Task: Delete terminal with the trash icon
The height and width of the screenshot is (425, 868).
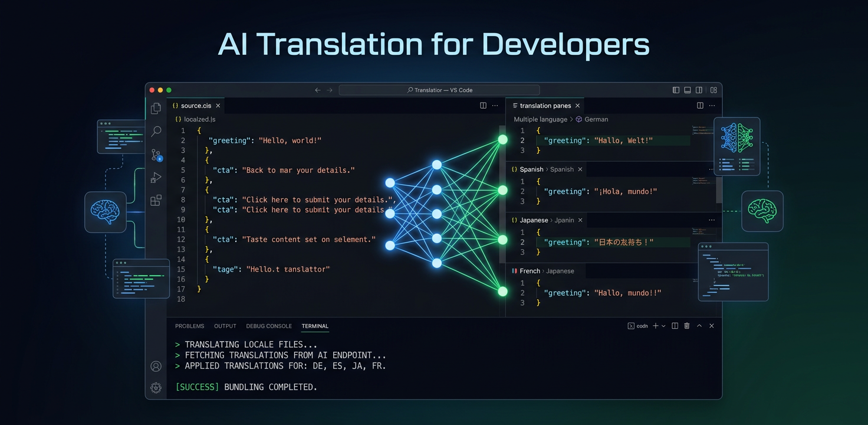Action: click(x=687, y=326)
